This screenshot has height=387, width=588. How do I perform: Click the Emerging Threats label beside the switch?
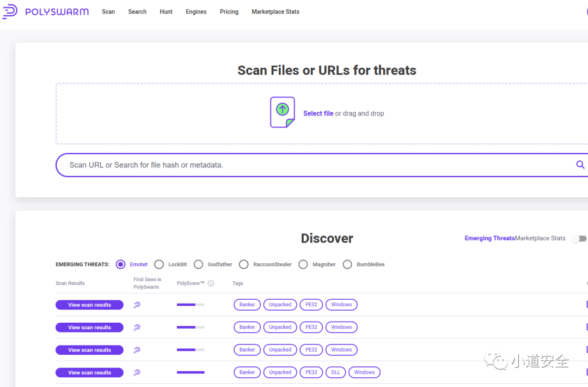pos(489,238)
